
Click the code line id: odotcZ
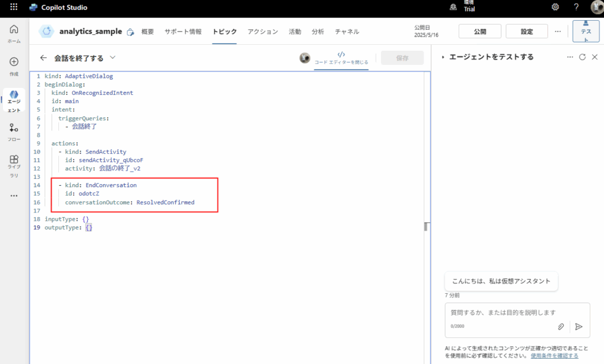(81, 194)
